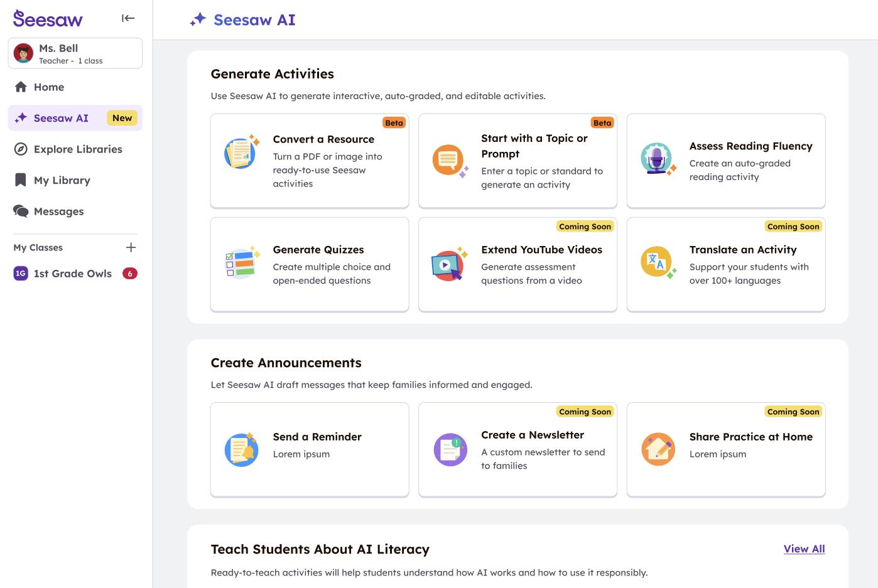Click the Extend YouTube Videos play icon
This screenshot has width=878, height=588.
point(450,264)
